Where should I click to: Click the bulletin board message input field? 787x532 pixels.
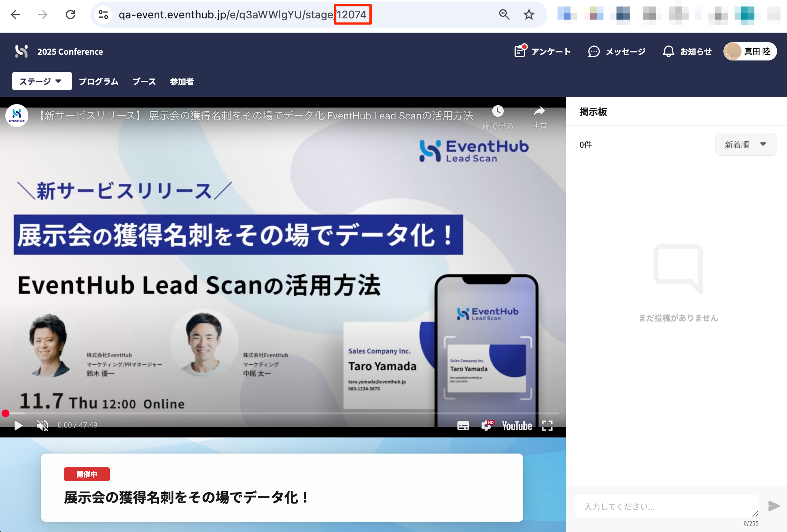[x=666, y=506]
